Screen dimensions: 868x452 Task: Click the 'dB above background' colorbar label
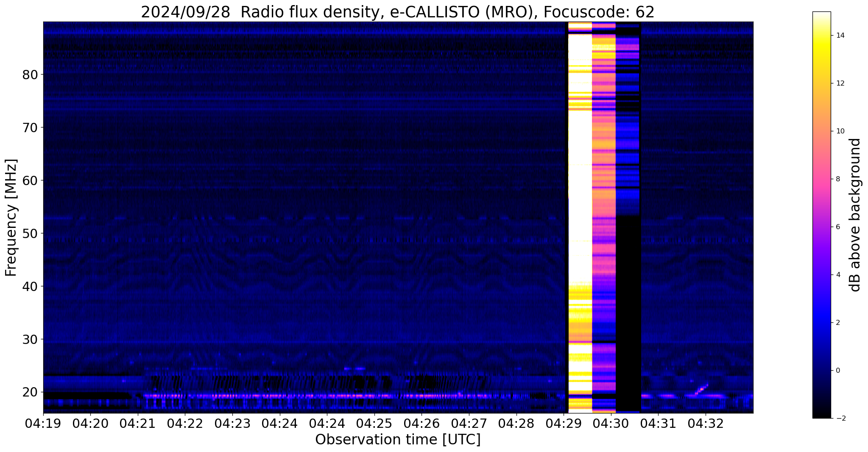855,215
